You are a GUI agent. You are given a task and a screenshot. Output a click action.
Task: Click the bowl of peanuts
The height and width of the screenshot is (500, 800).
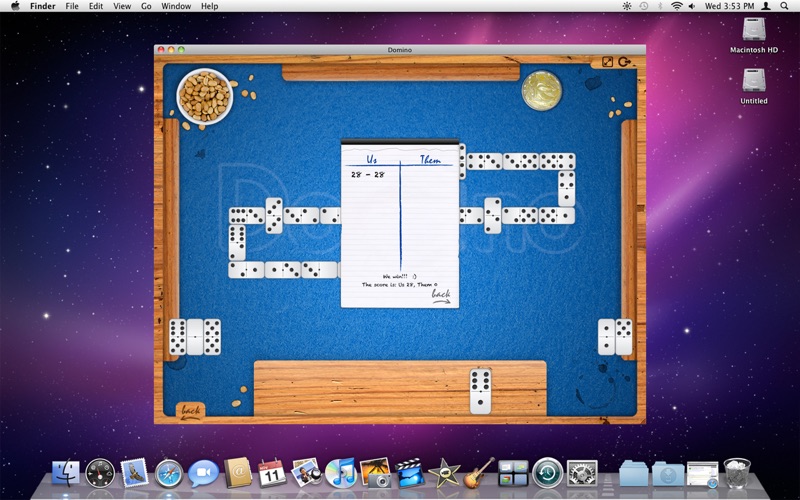pyautogui.click(x=205, y=96)
